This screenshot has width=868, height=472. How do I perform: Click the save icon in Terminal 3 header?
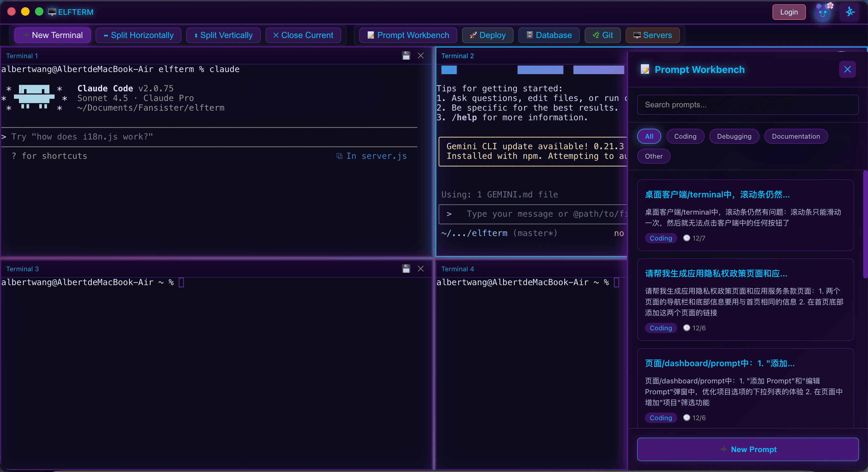click(x=406, y=269)
